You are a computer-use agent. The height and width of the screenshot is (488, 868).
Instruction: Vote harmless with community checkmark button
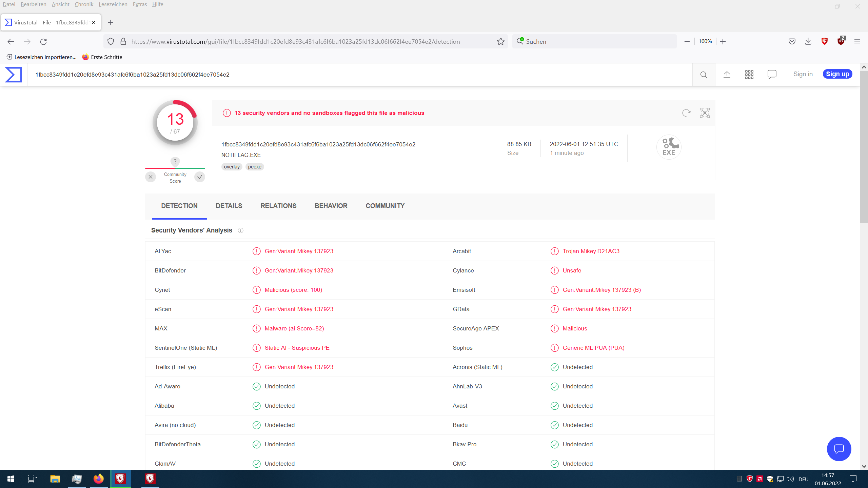point(200,177)
